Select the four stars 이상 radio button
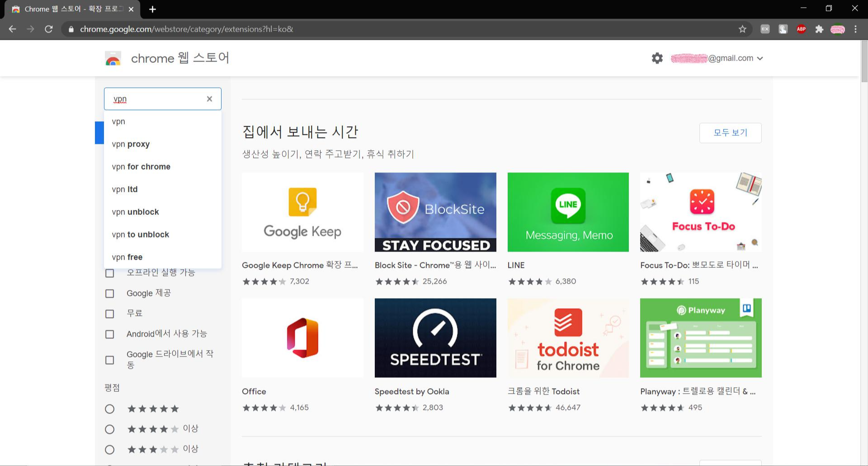868x466 pixels. [x=109, y=429]
